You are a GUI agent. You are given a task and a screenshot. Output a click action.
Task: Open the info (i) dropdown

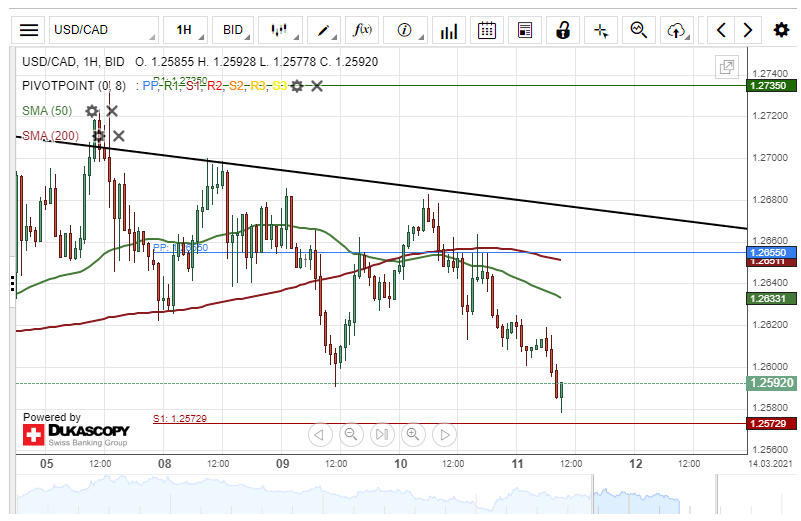pyautogui.click(x=405, y=30)
